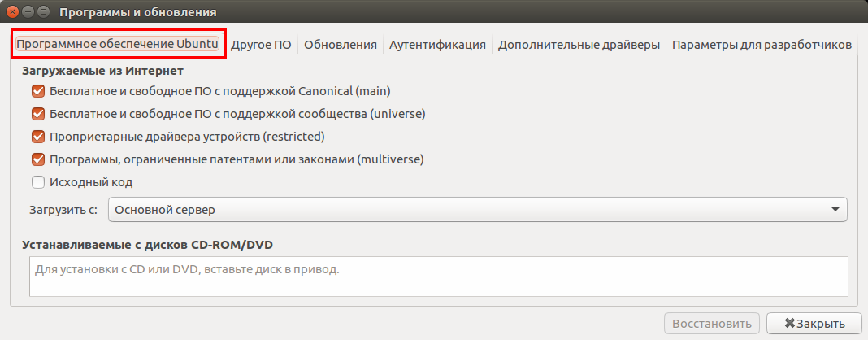Open the Основной сервер download server dropdown
The image size is (868, 340).
[x=477, y=210]
